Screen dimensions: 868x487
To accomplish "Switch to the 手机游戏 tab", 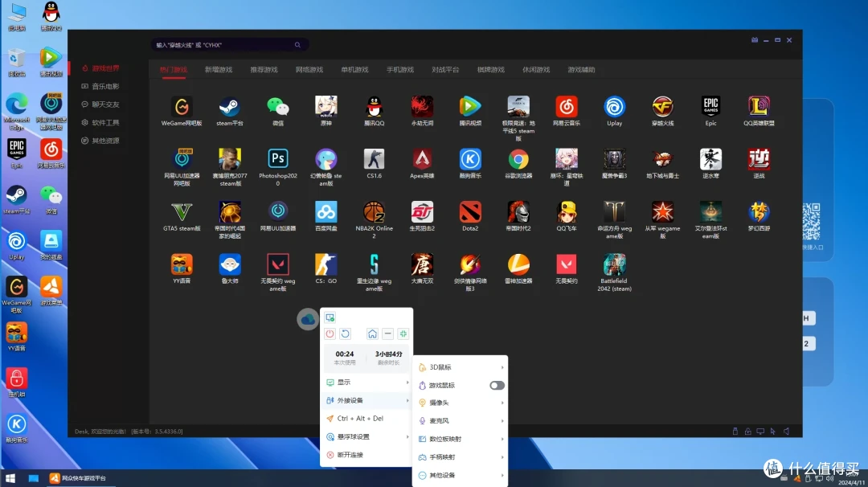I will (x=400, y=70).
